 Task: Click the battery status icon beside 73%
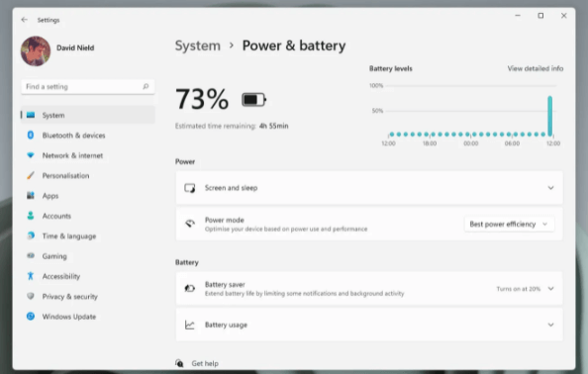[253, 100]
